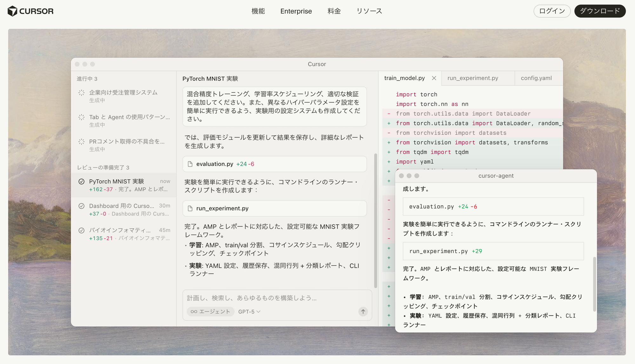This screenshot has width=635, height=364.
Task: Toggle the check circle on バイオインフォマティ task
Action: (x=81, y=230)
